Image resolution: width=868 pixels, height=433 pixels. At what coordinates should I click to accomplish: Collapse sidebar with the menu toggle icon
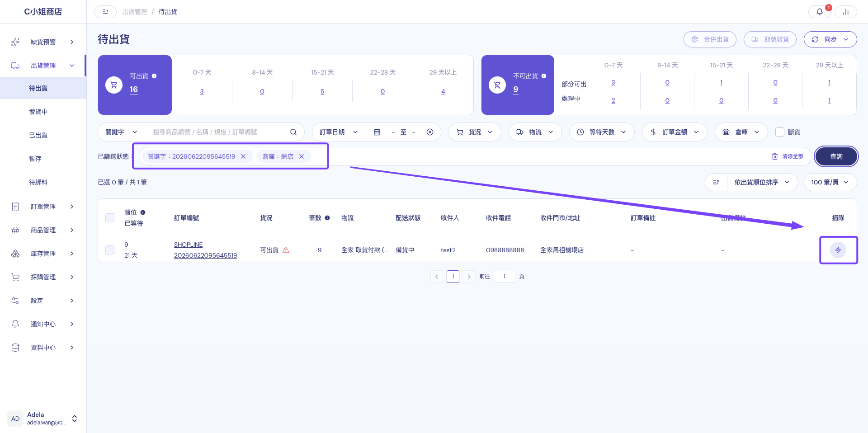point(105,12)
